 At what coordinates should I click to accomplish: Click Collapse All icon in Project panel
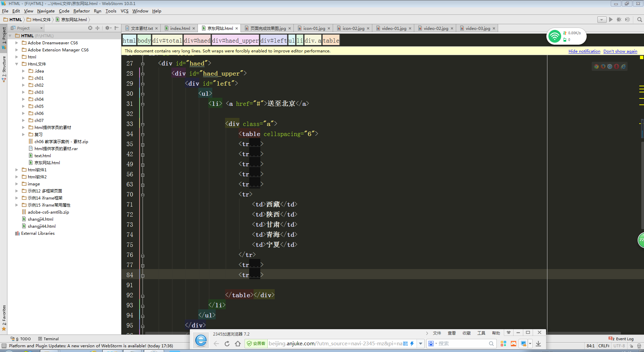(x=98, y=28)
